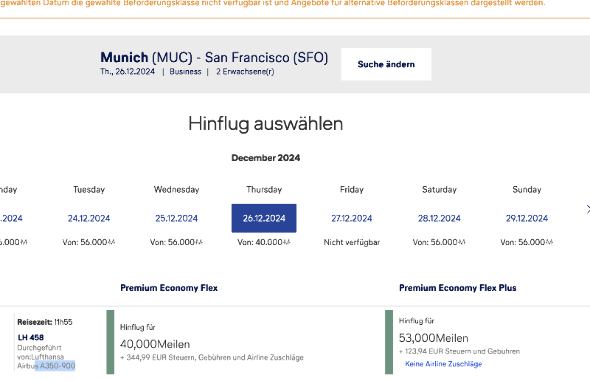The height and width of the screenshot is (380, 590).
Task: Select Tuesday 24.12.2024 date
Action: click(89, 218)
